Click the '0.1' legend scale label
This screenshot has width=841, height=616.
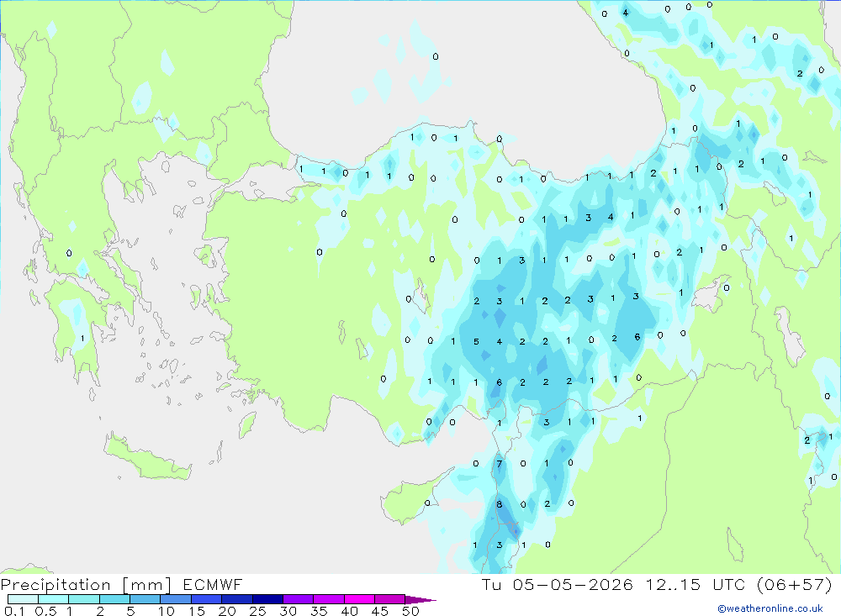(14, 611)
